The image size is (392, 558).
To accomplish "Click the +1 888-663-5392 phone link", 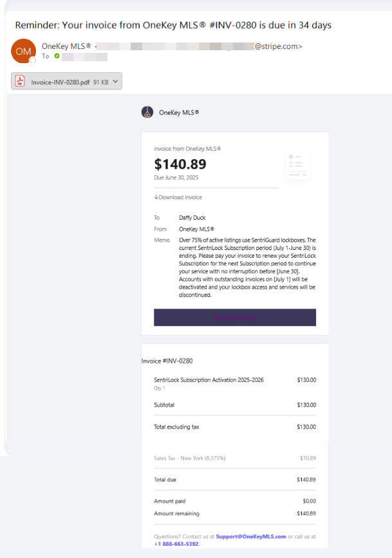I will coord(176,544).
